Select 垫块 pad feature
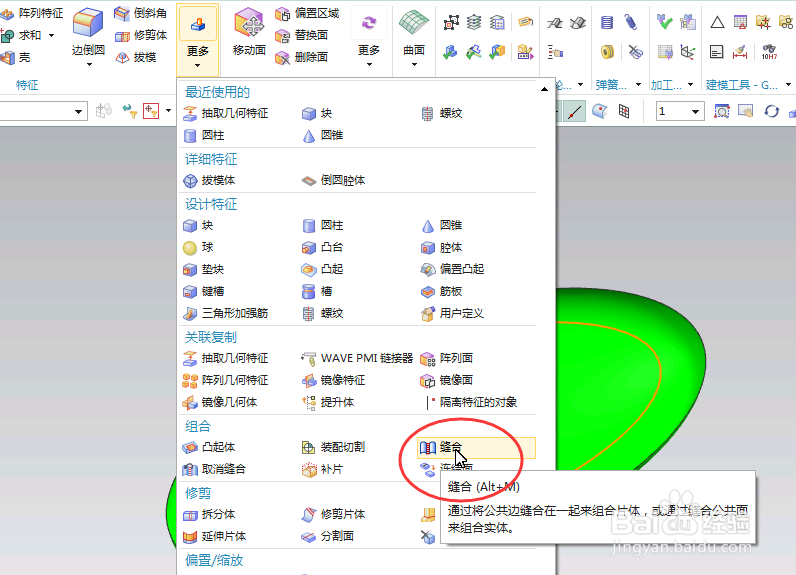The image size is (796, 575). click(203, 269)
